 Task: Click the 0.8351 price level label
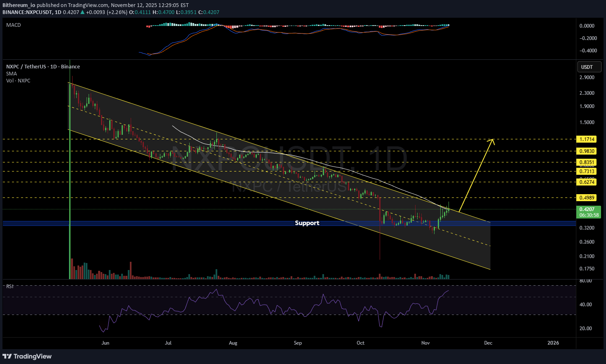[587, 162]
